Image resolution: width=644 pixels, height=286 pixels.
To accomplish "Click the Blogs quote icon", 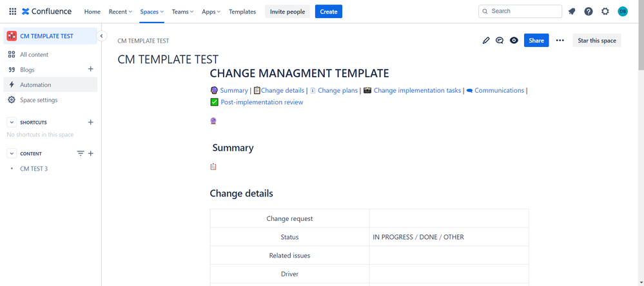I will pyautogui.click(x=12, y=70).
